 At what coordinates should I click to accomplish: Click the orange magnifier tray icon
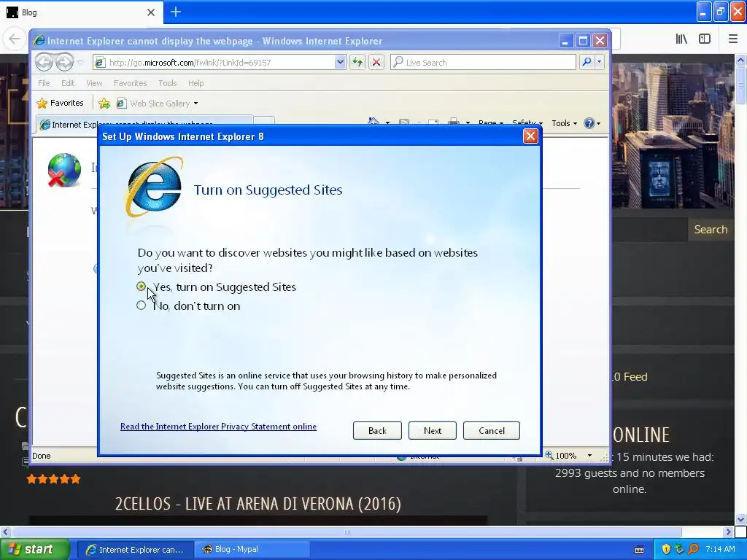click(693, 550)
